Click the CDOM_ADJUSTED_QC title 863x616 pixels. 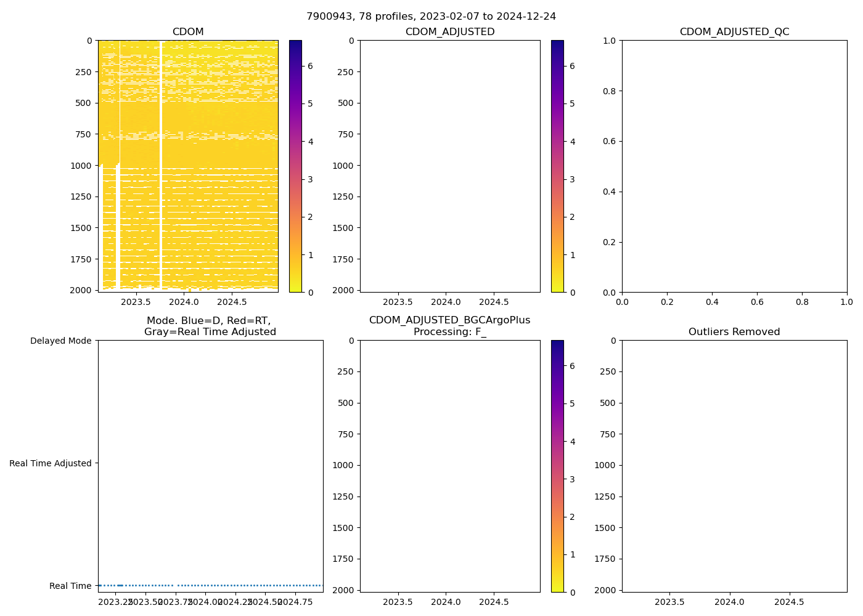click(734, 32)
